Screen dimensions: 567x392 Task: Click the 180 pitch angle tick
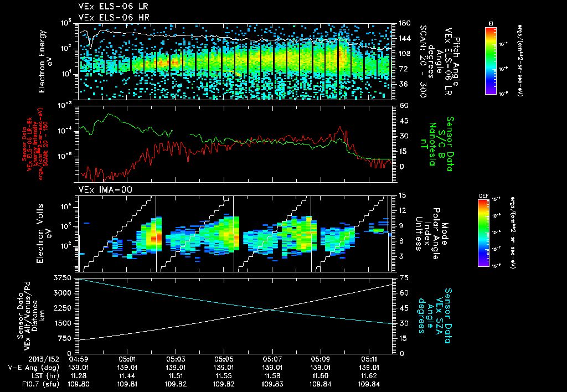[405, 23]
